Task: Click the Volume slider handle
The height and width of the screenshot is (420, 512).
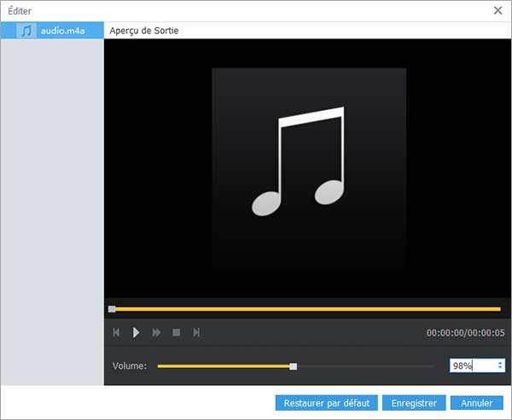Action: [x=294, y=366]
